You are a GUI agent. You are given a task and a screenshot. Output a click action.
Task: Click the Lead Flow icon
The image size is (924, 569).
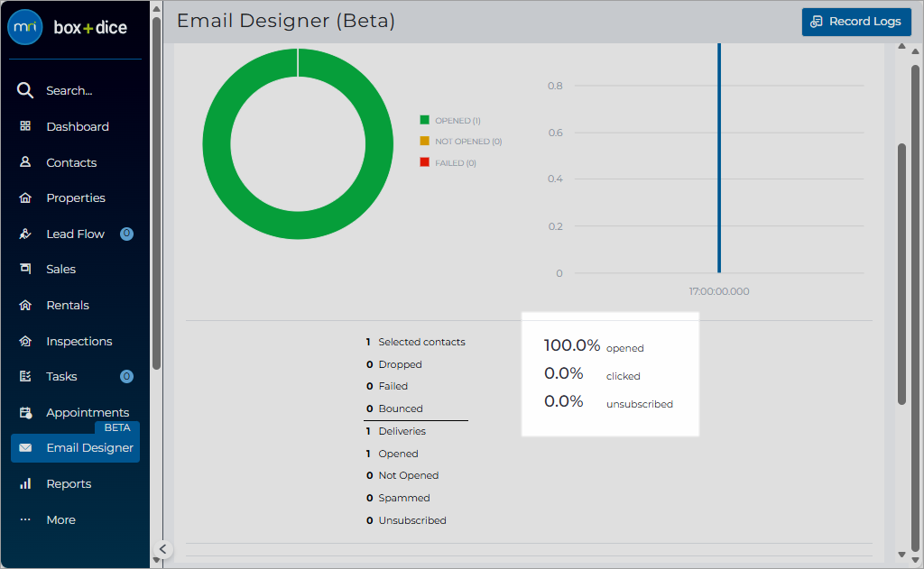click(x=24, y=234)
